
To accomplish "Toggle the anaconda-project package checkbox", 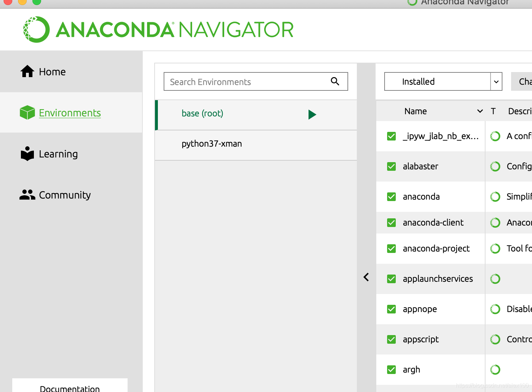I will click(391, 249).
